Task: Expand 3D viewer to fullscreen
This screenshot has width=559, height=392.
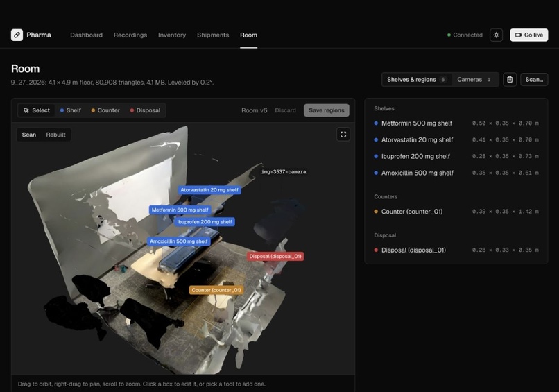Action: click(343, 135)
